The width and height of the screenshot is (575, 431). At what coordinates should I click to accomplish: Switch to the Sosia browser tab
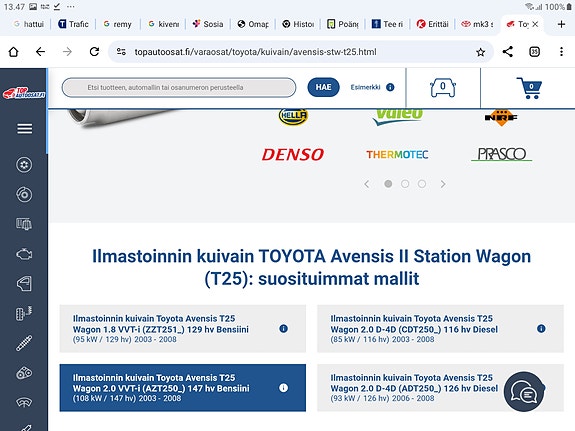208,24
